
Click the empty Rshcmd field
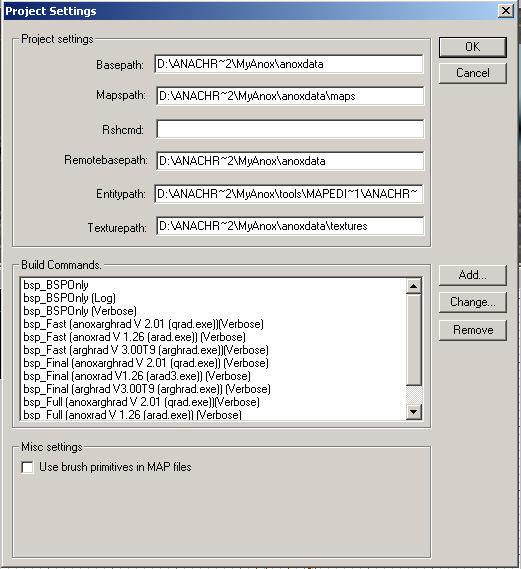point(290,129)
